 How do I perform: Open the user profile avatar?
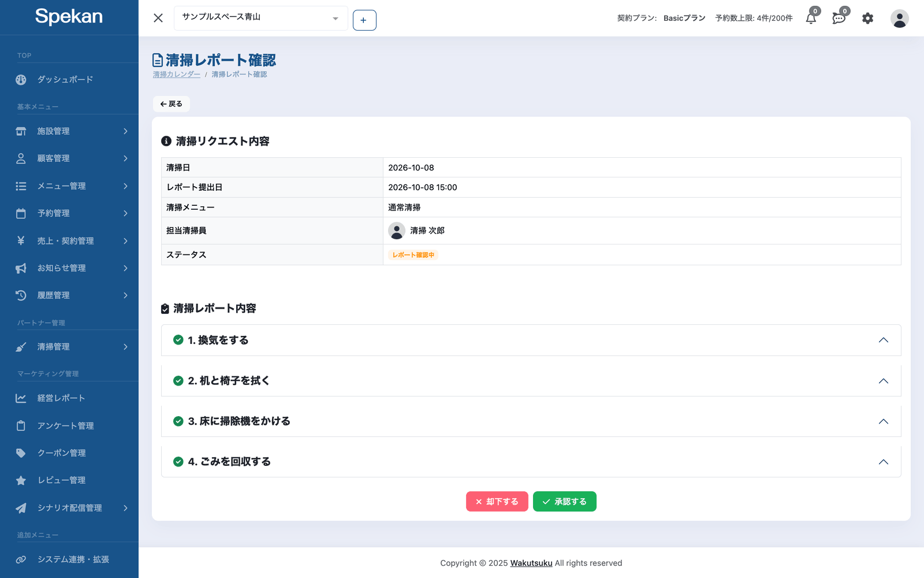[x=899, y=18]
